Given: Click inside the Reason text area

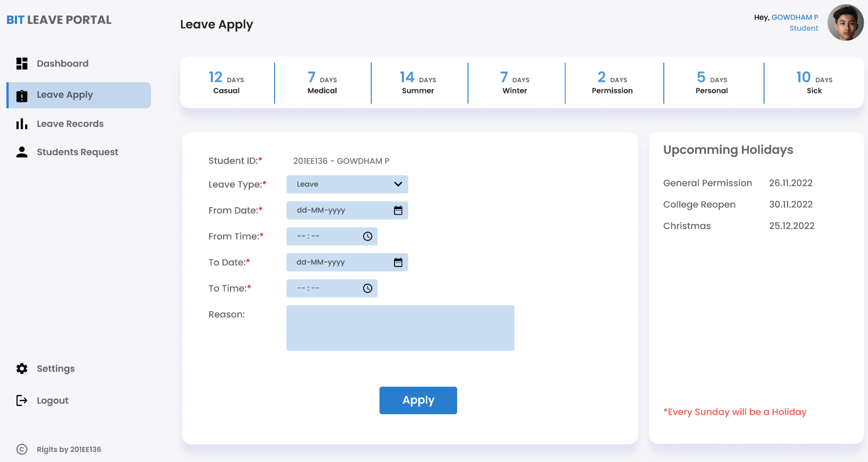Looking at the screenshot, I should coord(400,328).
